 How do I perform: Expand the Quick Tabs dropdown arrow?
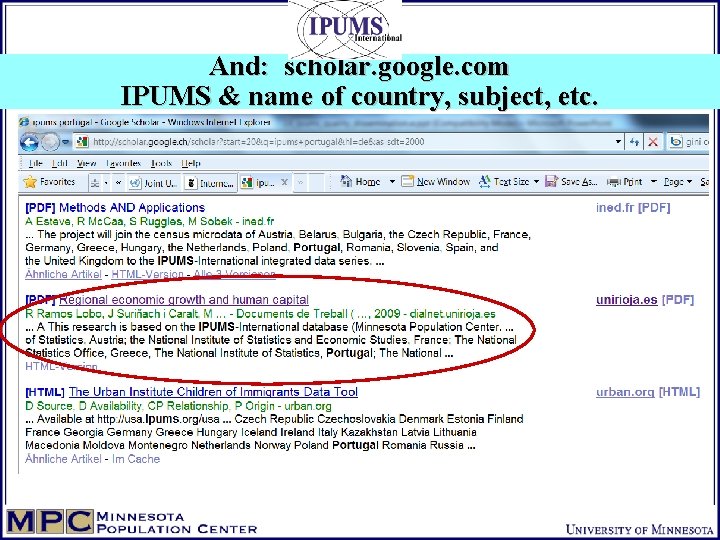(106, 183)
